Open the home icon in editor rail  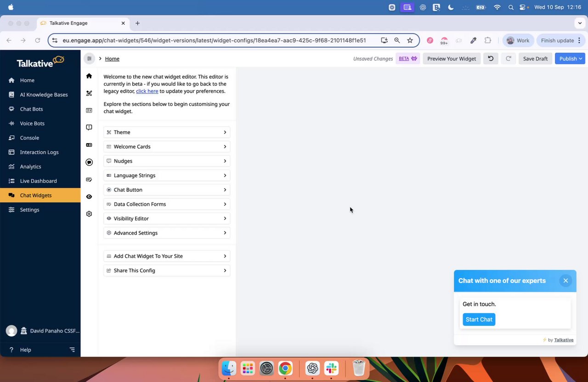tap(89, 76)
